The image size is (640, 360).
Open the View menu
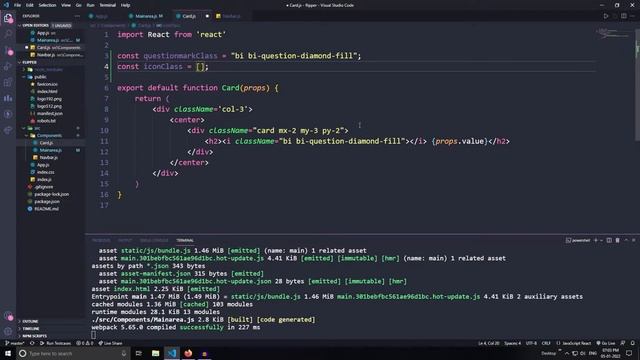[66, 5]
